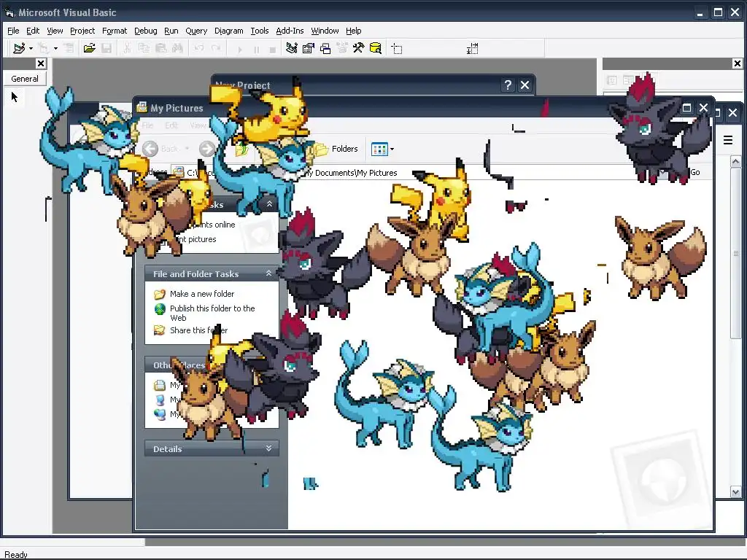Click the Save Project disk icon
Viewport: 747px width, 560px height.
pyautogui.click(x=107, y=48)
